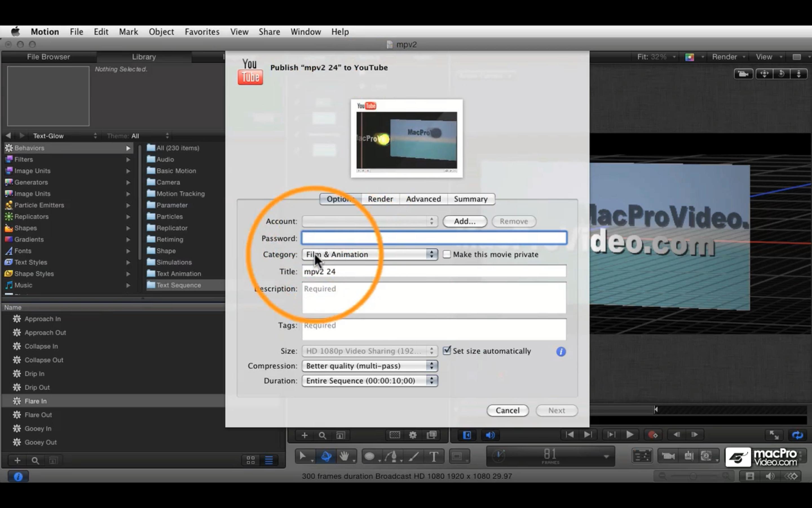Open the Share menu
812x508 pixels.
click(x=269, y=32)
